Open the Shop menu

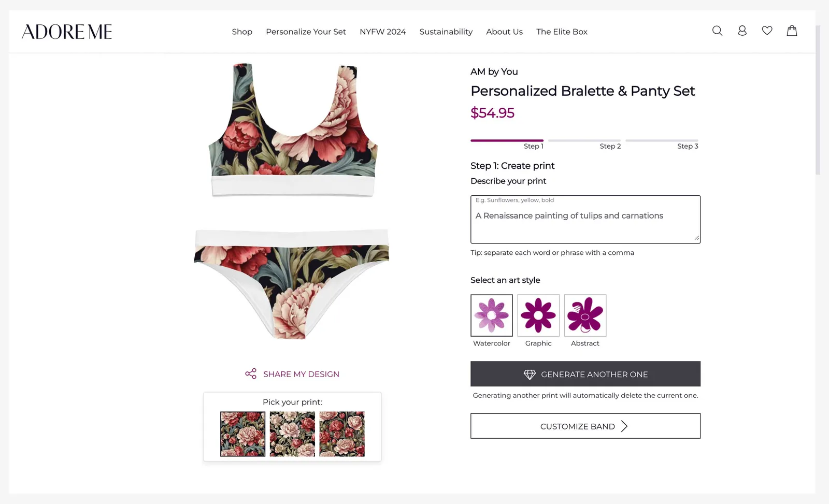(242, 32)
